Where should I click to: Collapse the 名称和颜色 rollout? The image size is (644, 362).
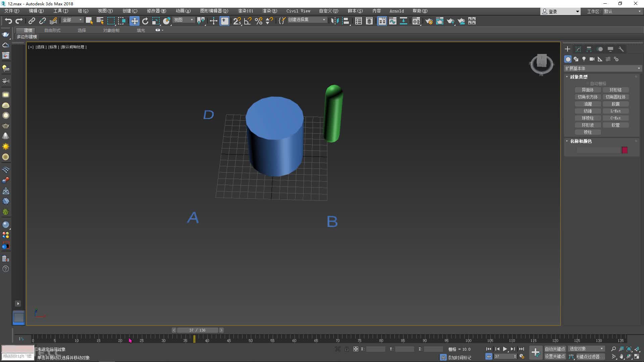click(581, 141)
